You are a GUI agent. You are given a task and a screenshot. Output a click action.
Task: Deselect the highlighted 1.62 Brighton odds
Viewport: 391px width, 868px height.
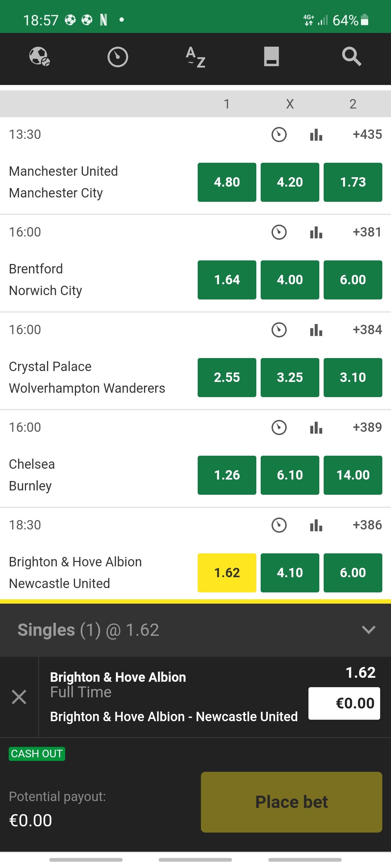(x=227, y=573)
